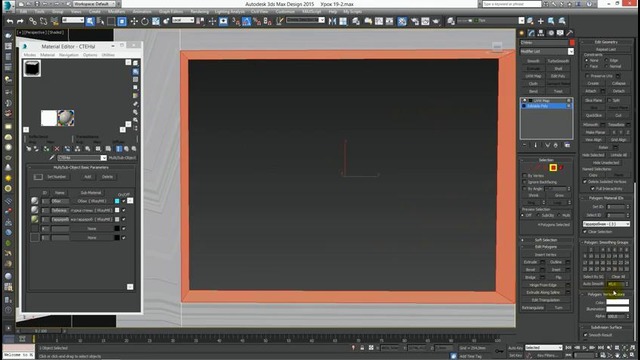Click the Extrude button in Edit Polygons
The height and width of the screenshot is (360, 640).
pos(530,262)
